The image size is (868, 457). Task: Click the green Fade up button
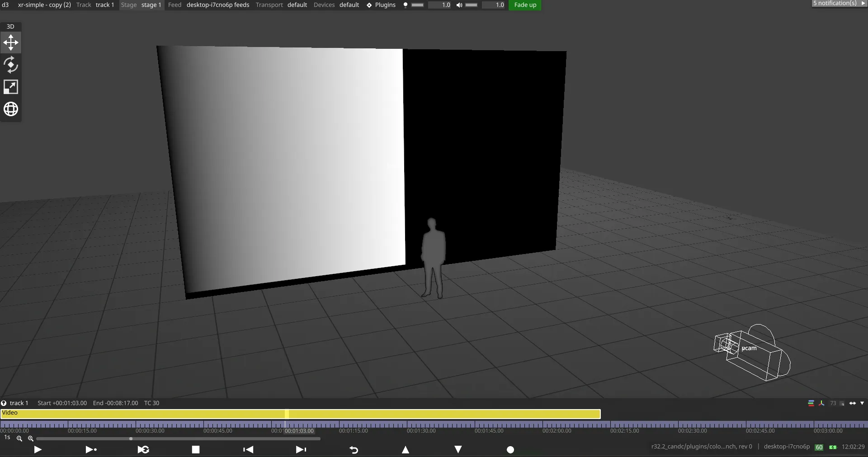(525, 5)
